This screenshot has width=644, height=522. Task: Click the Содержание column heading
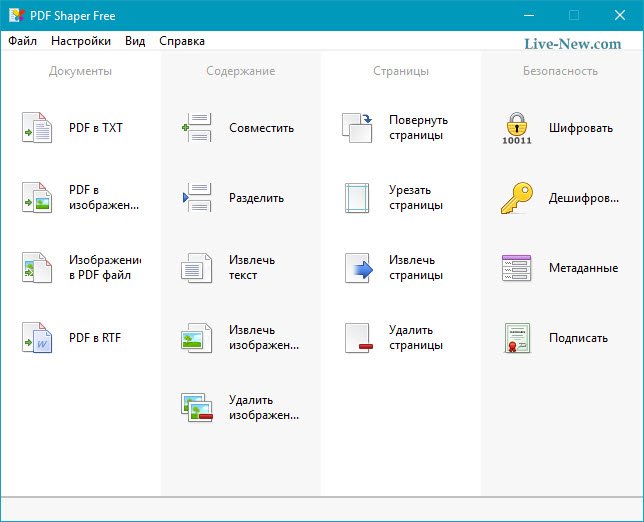pyautogui.click(x=241, y=71)
